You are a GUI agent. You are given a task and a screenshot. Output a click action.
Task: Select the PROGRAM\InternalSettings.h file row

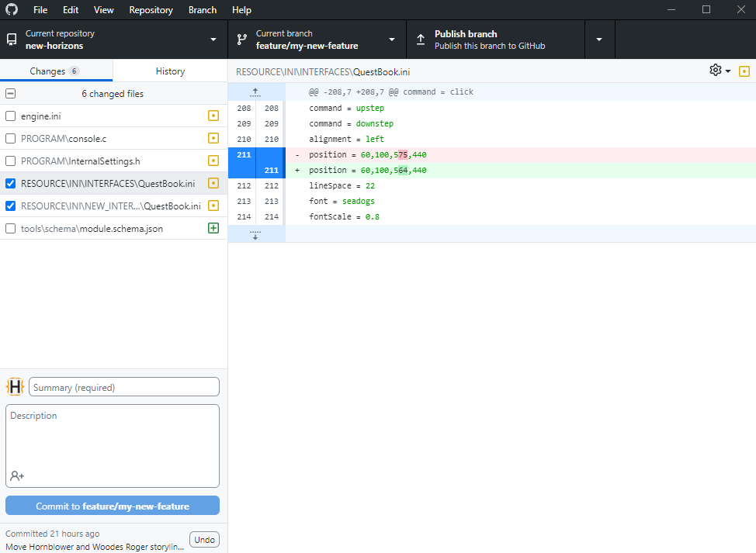point(114,161)
